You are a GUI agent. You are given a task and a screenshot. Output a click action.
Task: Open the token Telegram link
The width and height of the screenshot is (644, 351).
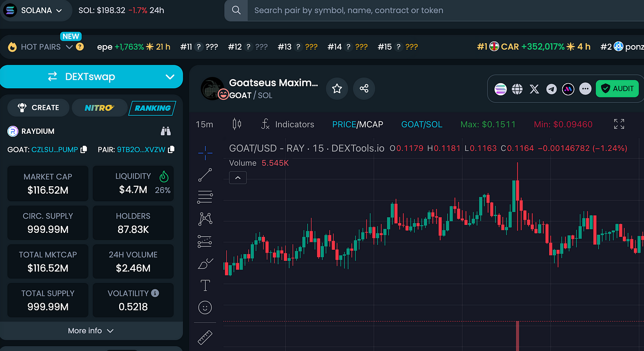(x=552, y=89)
